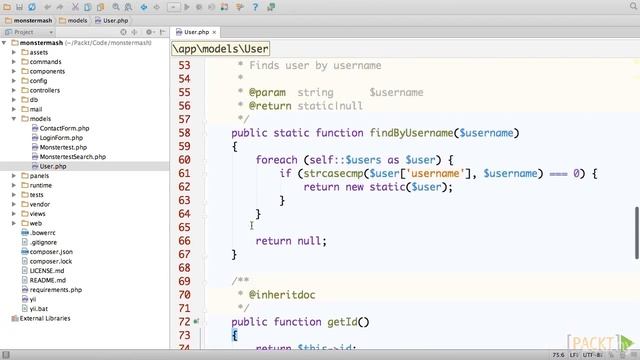Click the last toolbar icon after Help
This screenshot has width=640, height=360.
point(271,7)
